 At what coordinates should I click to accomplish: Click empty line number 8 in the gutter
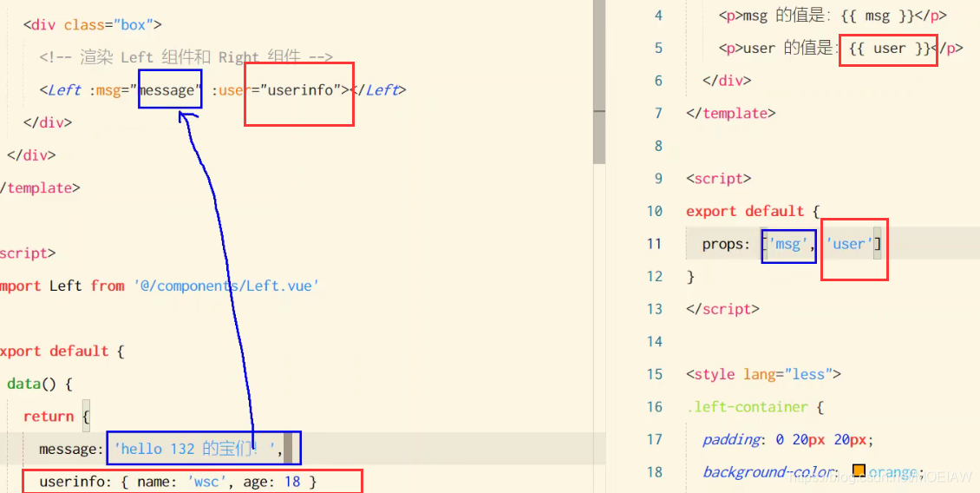658,146
